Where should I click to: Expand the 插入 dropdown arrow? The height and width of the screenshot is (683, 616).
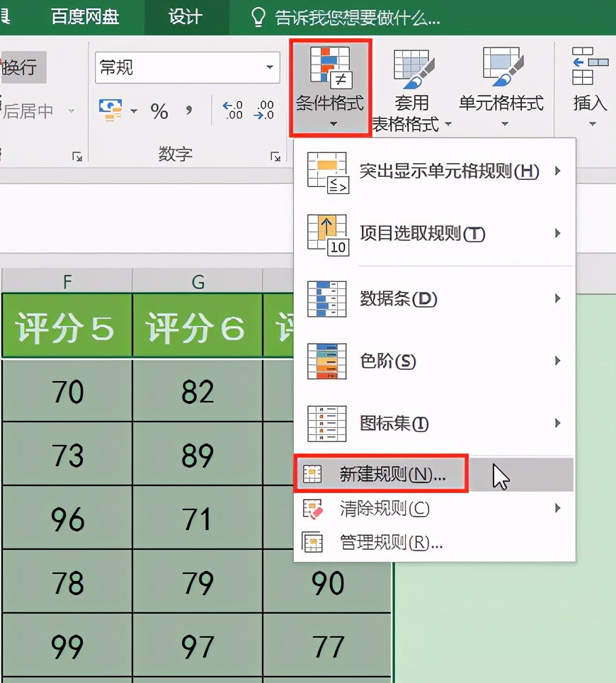592,124
